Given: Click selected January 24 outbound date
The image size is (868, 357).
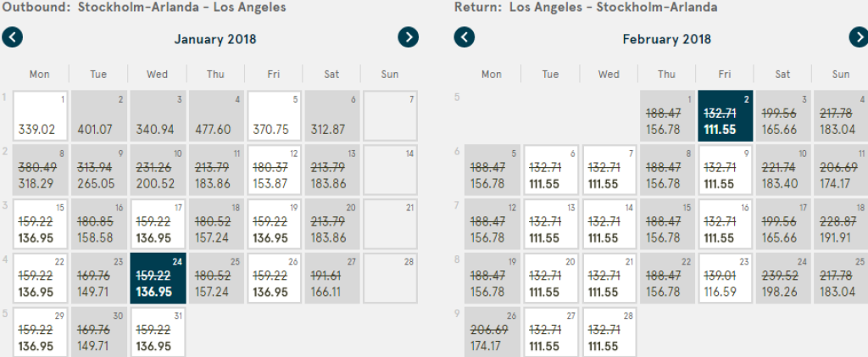Looking at the screenshot, I should tap(157, 277).
